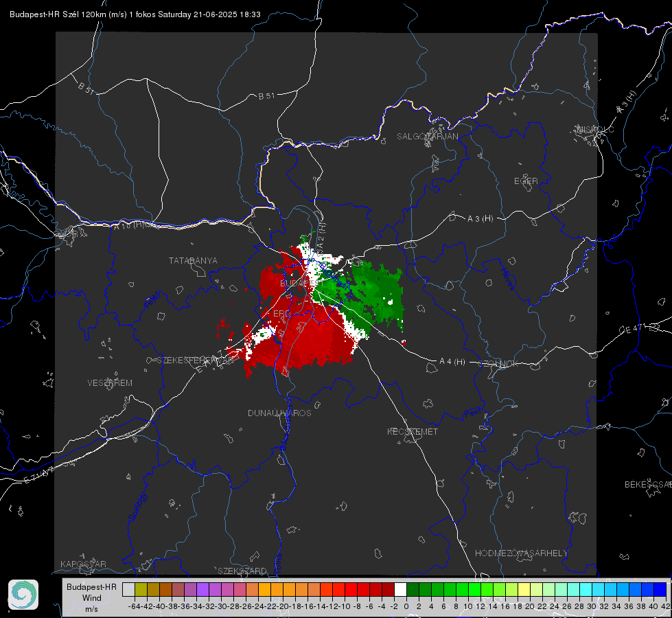The width and height of the screenshot is (672, 618).
Task: Select the white swatch between -2 and 0
Action: [400, 589]
